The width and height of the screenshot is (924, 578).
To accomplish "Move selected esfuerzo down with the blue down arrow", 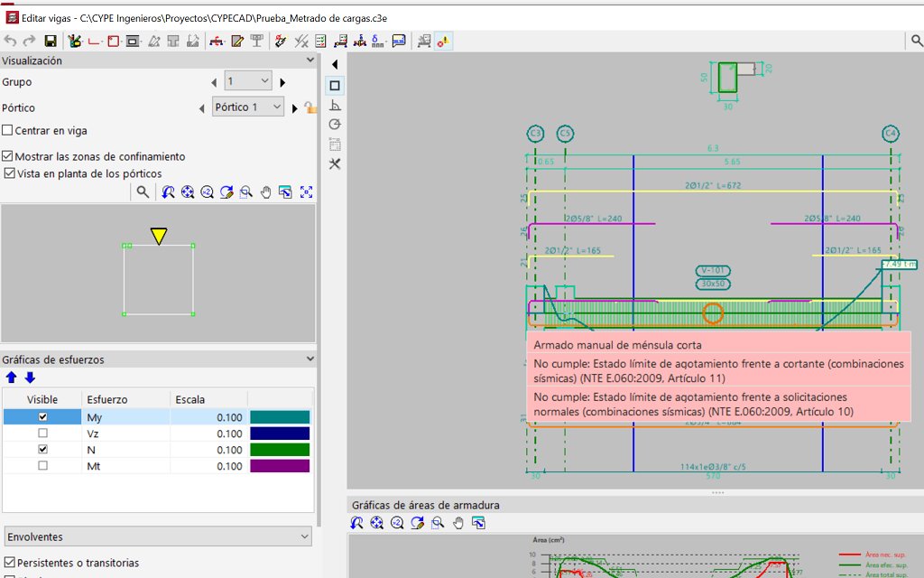I will tap(30, 378).
